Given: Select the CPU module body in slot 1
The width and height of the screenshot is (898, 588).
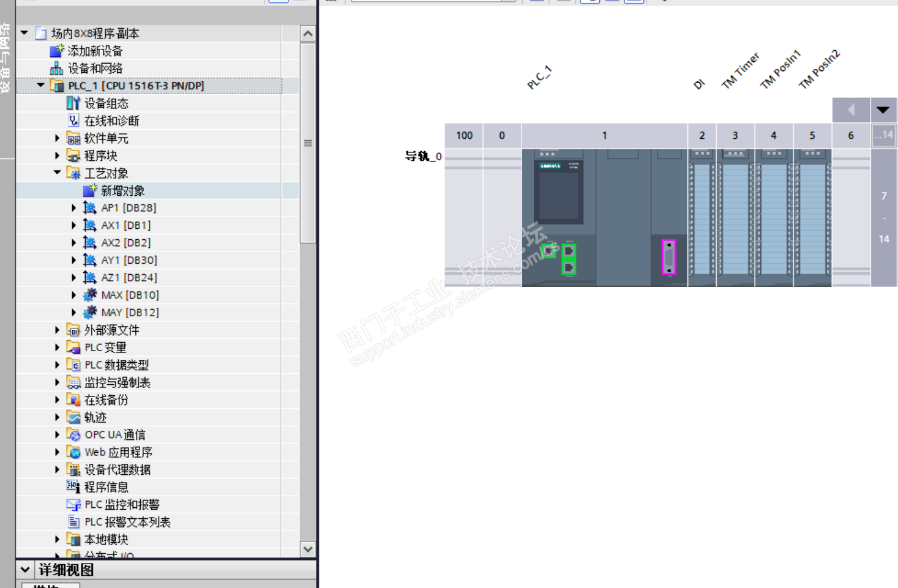Looking at the screenshot, I should tap(605, 217).
